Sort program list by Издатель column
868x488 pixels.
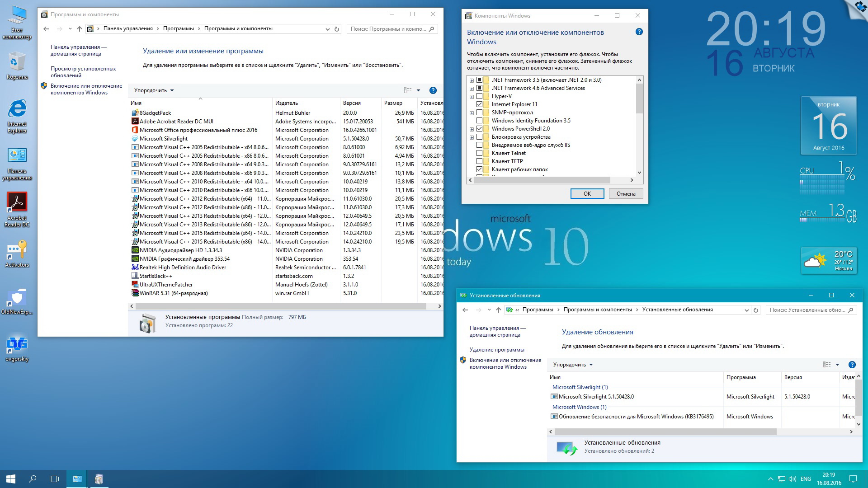tap(287, 103)
